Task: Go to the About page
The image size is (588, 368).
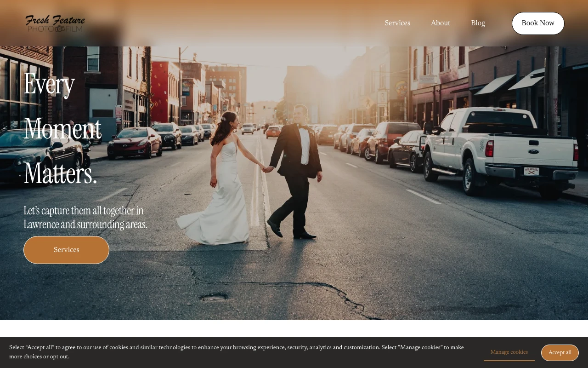Action: pos(440,23)
